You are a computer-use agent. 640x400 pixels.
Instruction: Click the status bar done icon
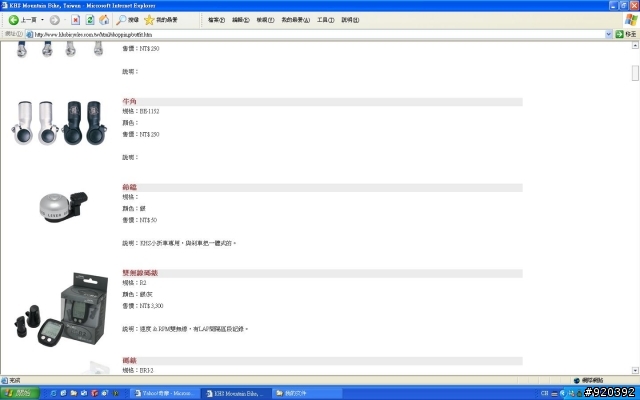(4, 380)
